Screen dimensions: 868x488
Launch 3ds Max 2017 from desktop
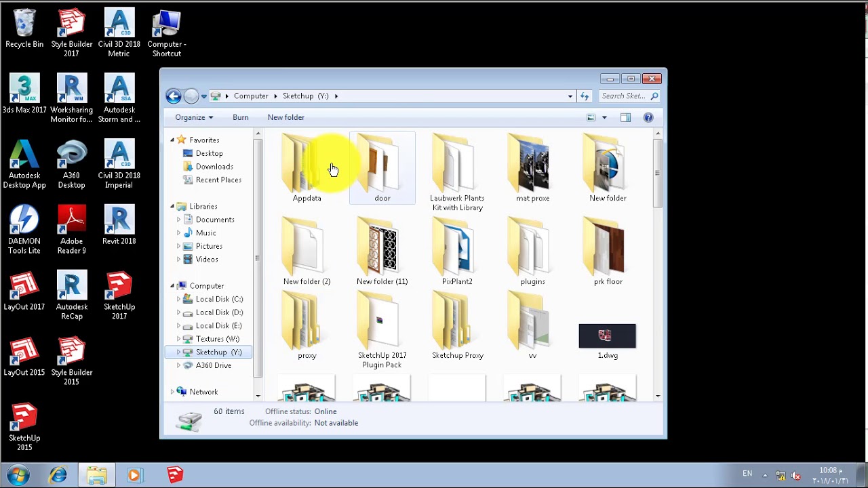click(x=24, y=94)
